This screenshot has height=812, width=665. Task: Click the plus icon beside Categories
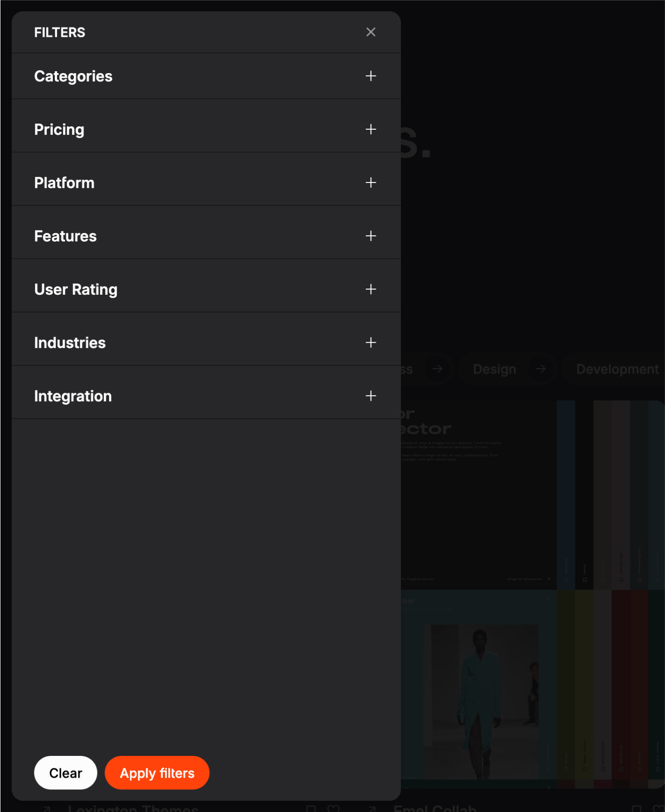(371, 76)
